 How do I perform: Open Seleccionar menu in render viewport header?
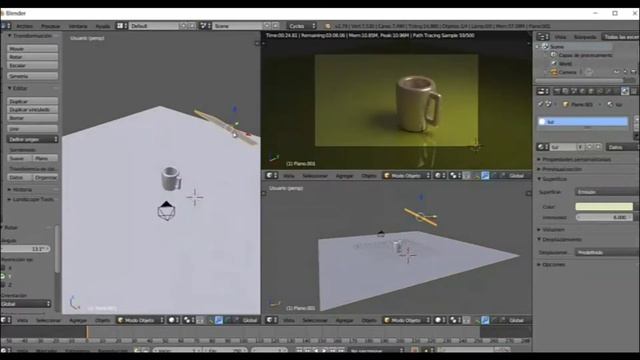[x=315, y=176]
